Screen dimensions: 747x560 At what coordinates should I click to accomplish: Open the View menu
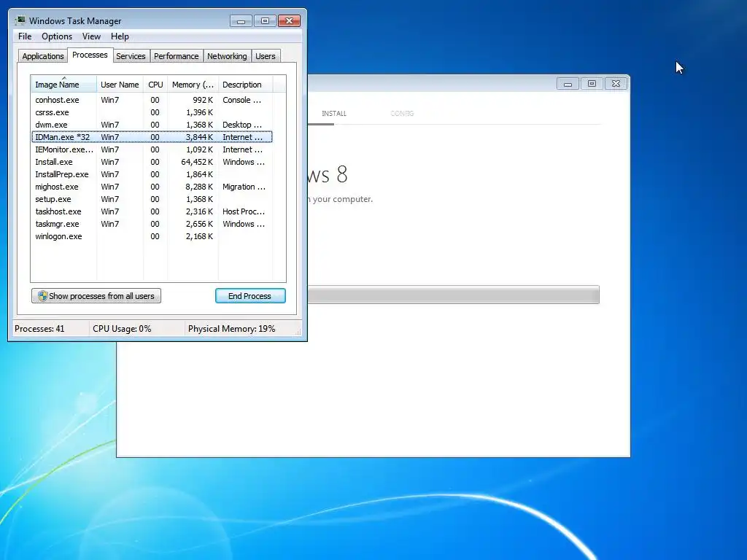point(91,36)
